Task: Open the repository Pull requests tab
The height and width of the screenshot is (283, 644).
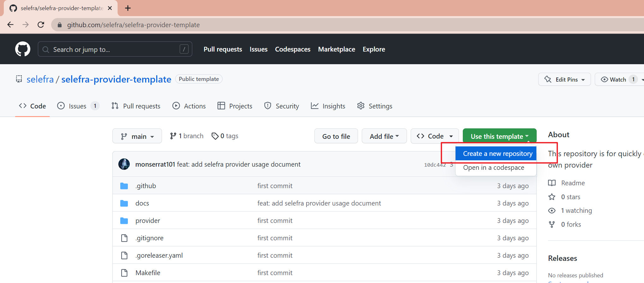Action: point(136,106)
